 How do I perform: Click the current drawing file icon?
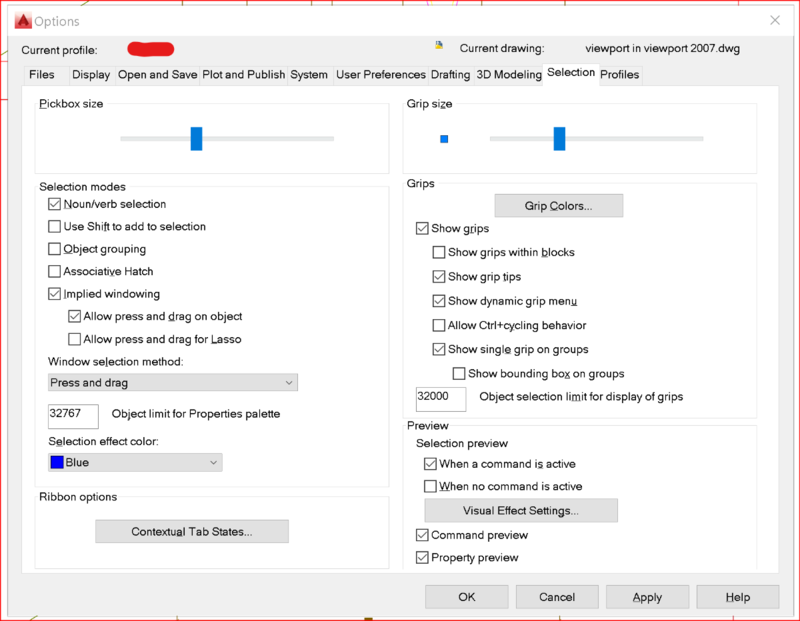coord(438,46)
